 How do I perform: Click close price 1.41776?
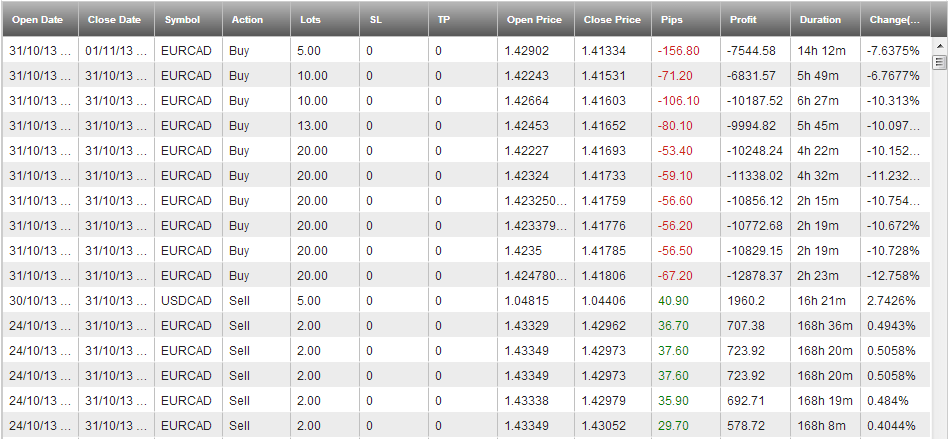coord(604,225)
